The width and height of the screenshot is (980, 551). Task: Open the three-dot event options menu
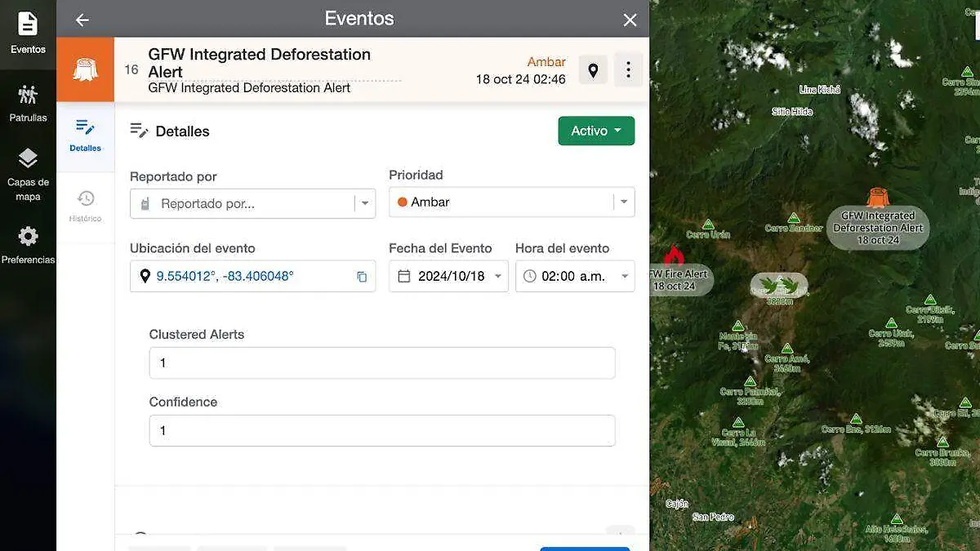628,70
